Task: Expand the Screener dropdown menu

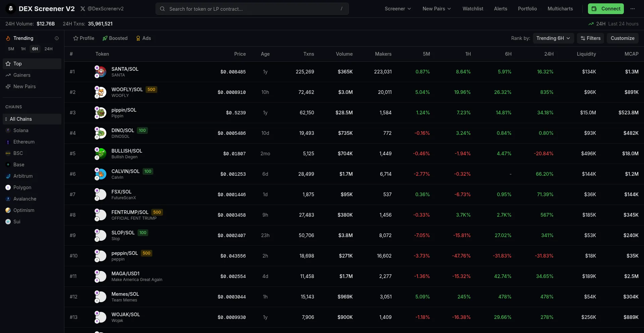Action: coord(397,9)
